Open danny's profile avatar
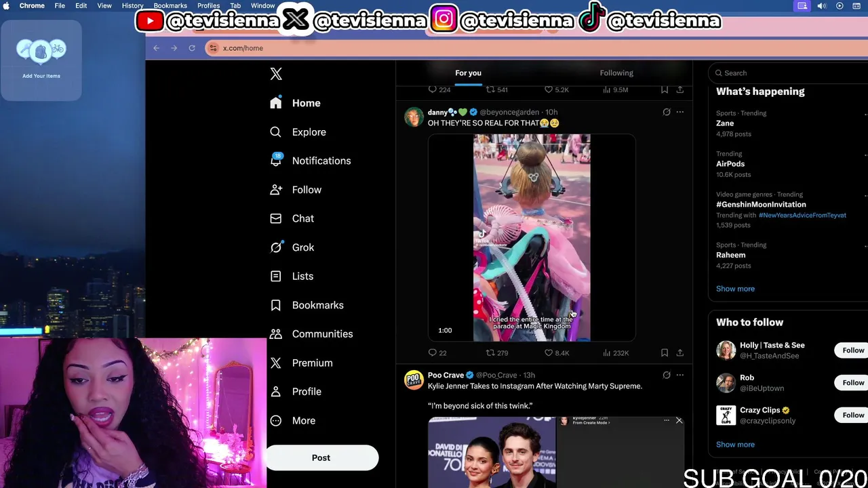This screenshot has height=488, width=868. pos(414,117)
